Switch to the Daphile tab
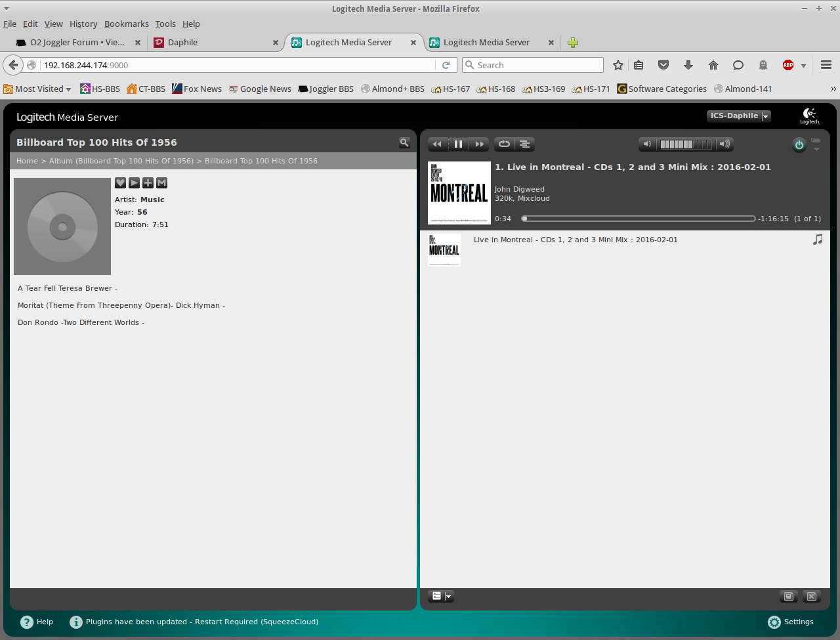840x640 pixels. tap(215, 43)
